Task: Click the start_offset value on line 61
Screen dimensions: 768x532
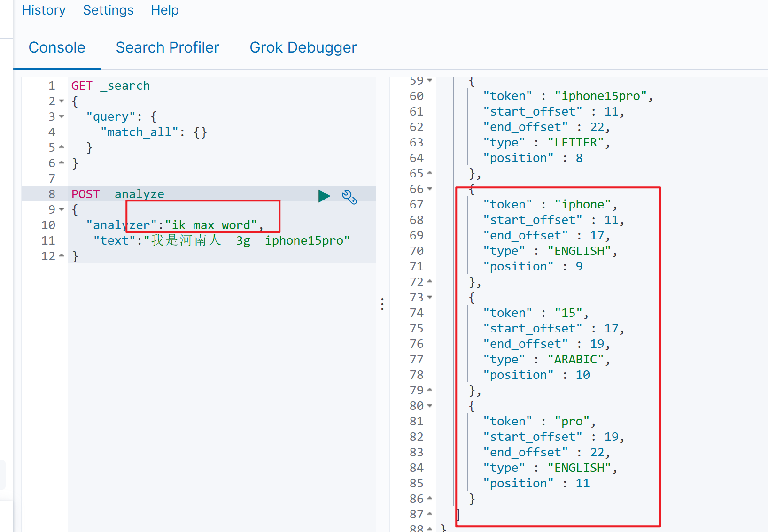Action: [612, 112]
